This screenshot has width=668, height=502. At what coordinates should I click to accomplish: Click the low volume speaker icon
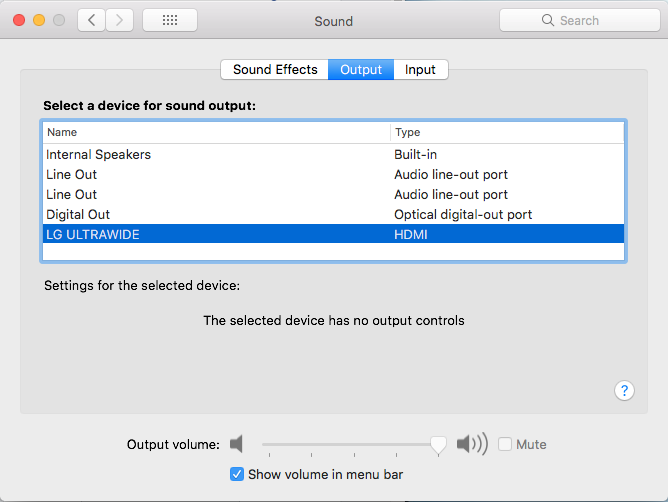pyautogui.click(x=237, y=444)
